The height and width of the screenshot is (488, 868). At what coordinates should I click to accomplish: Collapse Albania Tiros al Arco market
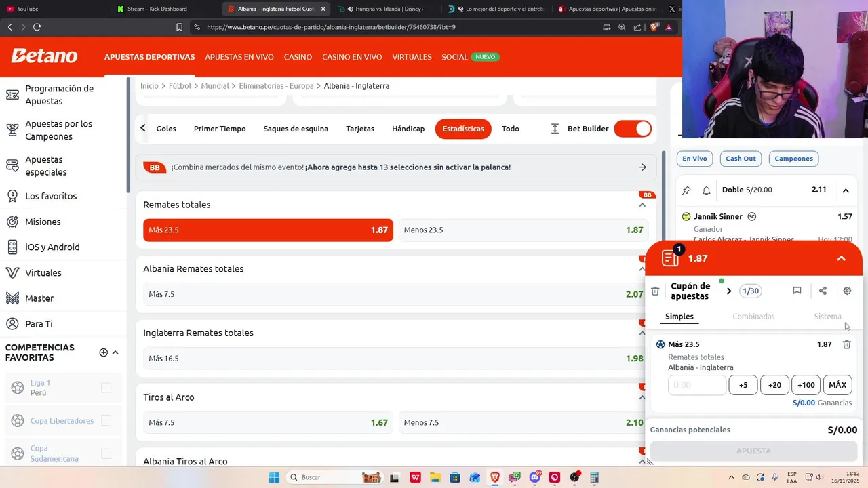point(642,461)
